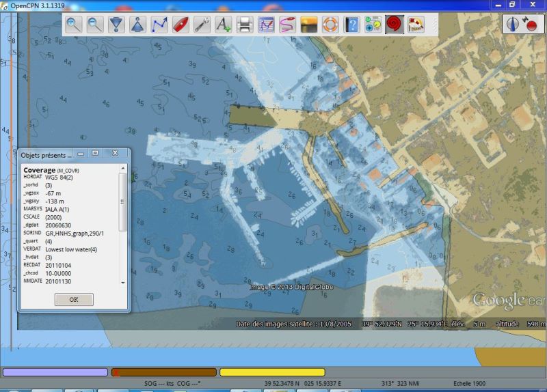The image size is (547, 392).
Task: Minimize the OpenCPN main window
Action: click(x=498, y=5)
